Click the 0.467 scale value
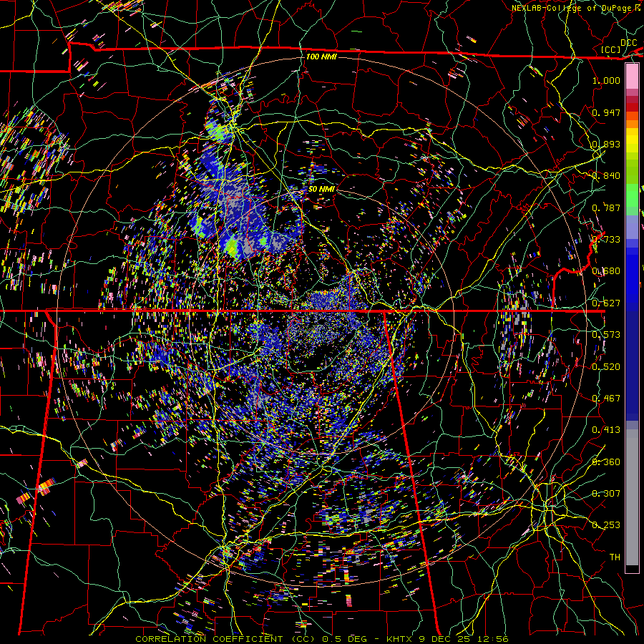Screen dimensions: 644x644 click(x=606, y=399)
